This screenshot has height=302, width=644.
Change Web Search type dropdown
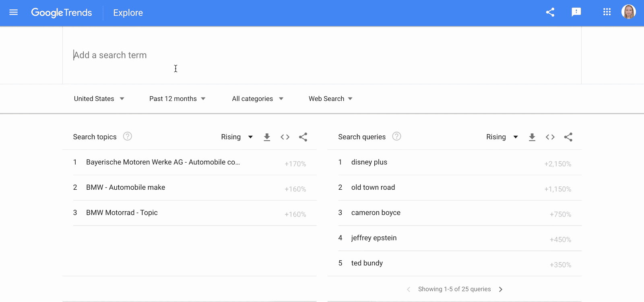[x=330, y=99]
